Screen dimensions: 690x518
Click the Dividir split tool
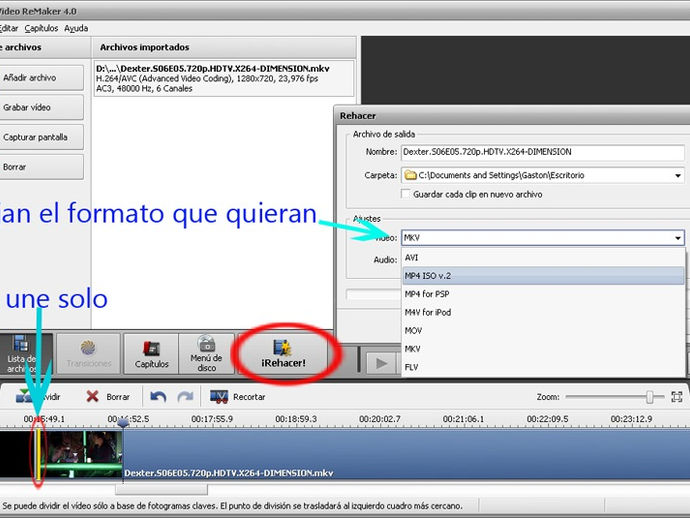coord(37,397)
